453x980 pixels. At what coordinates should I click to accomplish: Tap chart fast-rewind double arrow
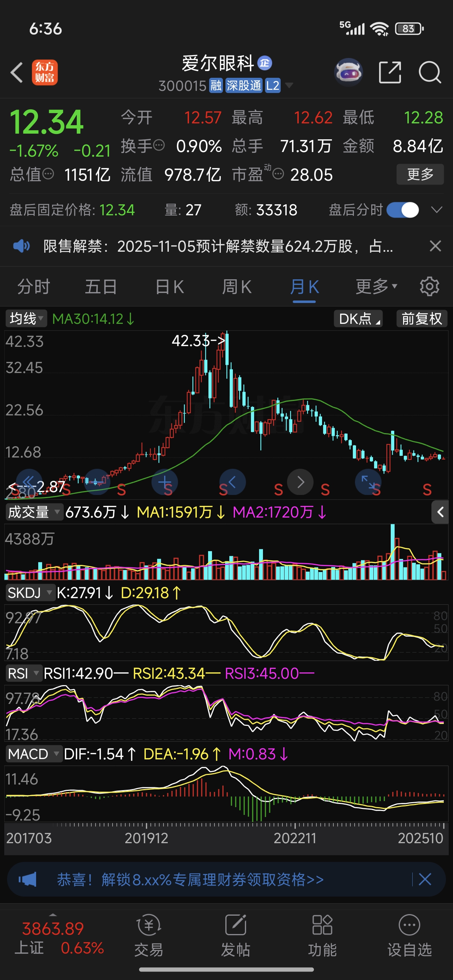[29, 482]
